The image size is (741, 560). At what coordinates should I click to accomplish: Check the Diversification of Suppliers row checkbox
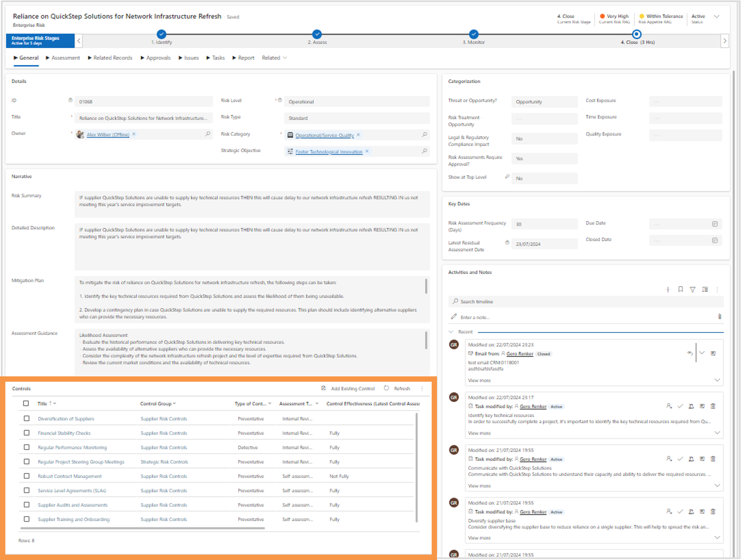pyautogui.click(x=26, y=419)
